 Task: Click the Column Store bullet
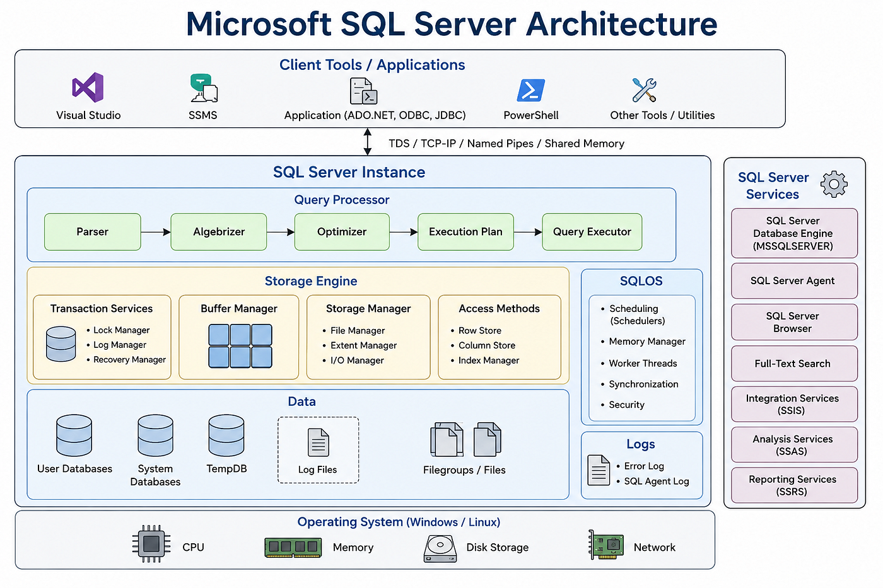(x=483, y=345)
